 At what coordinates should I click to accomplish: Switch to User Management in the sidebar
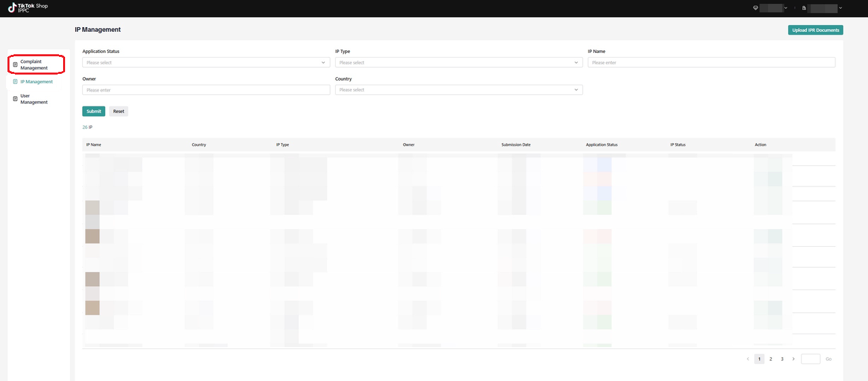click(34, 99)
